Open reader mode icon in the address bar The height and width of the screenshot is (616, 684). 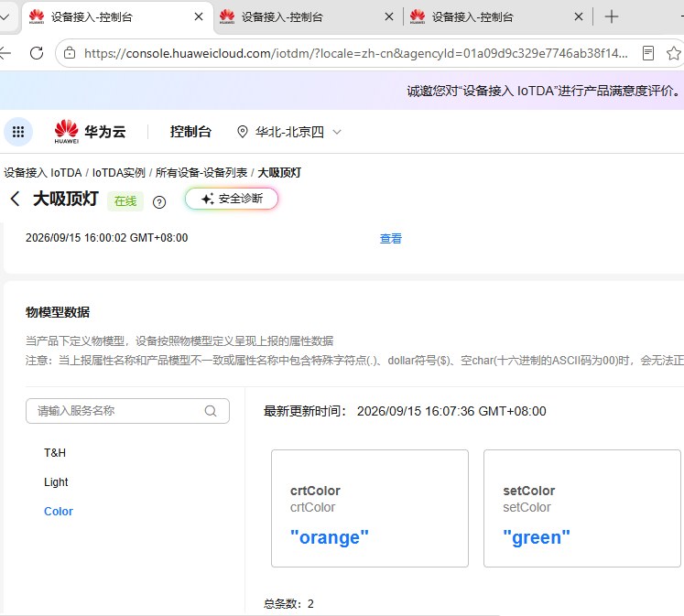point(648,53)
